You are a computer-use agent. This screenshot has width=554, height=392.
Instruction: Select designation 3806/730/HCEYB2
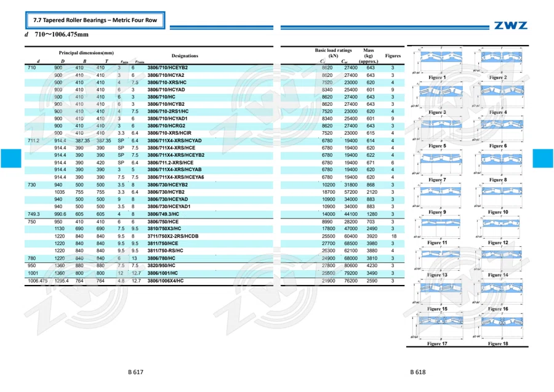click(x=167, y=185)
